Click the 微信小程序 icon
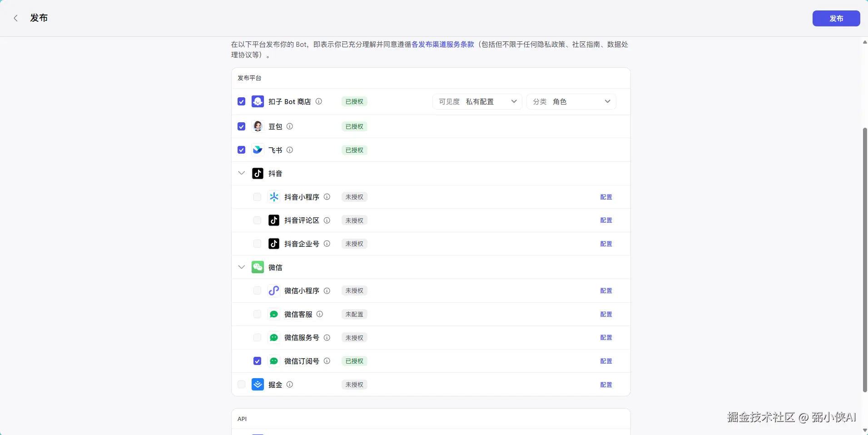868x435 pixels. point(274,290)
